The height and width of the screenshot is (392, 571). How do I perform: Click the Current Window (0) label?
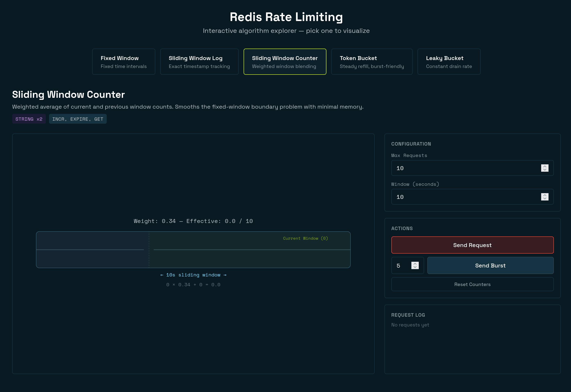305,238
